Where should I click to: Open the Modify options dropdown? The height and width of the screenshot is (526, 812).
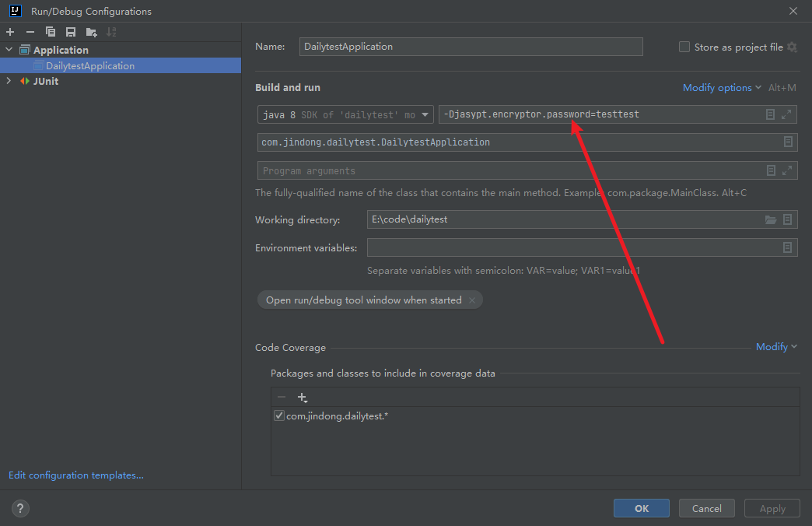[721, 88]
